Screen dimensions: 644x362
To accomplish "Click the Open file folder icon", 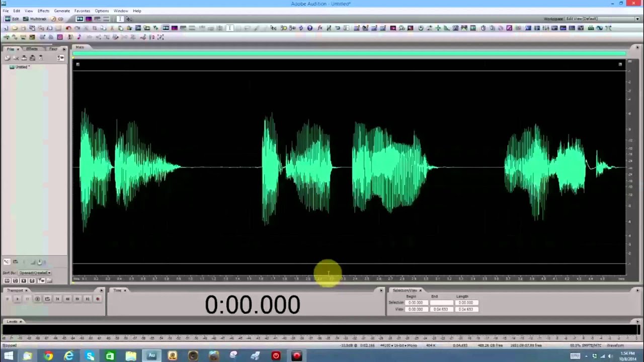I will pyautogui.click(x=15, y=28).
